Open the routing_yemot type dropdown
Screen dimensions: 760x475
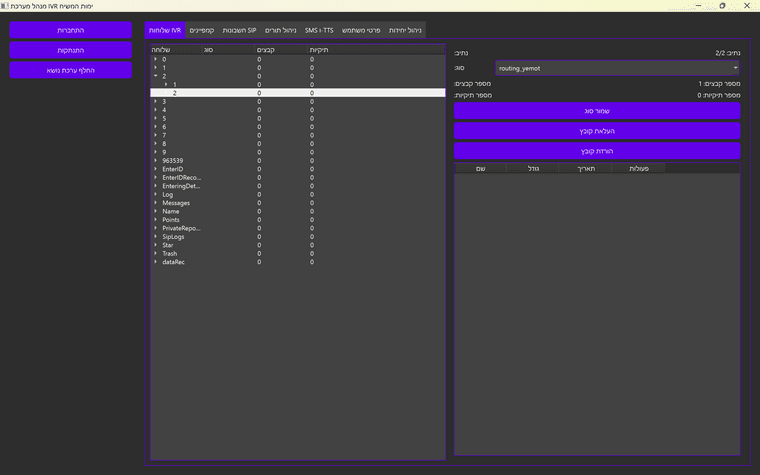(618, 68)
